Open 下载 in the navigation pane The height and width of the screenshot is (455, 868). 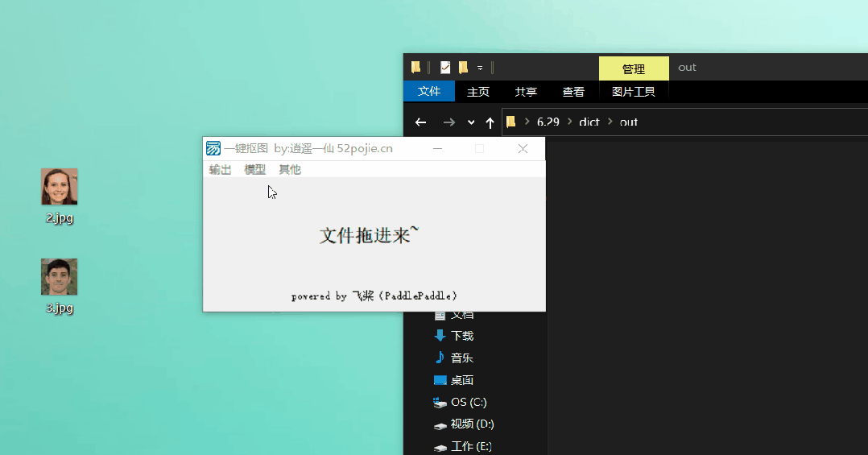(x=461, y=336)
